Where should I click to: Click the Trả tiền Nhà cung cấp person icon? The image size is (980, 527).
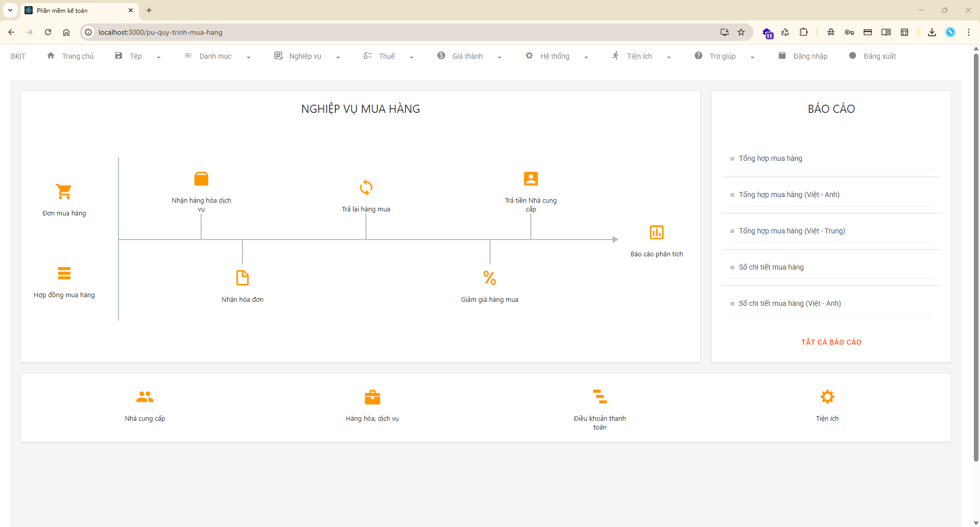[x=531, y=179]
